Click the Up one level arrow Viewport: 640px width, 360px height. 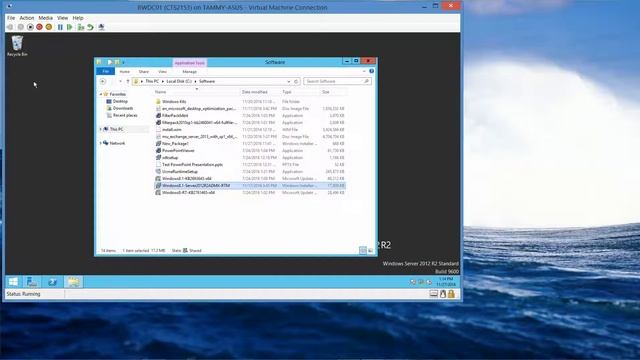coord(128,81)
